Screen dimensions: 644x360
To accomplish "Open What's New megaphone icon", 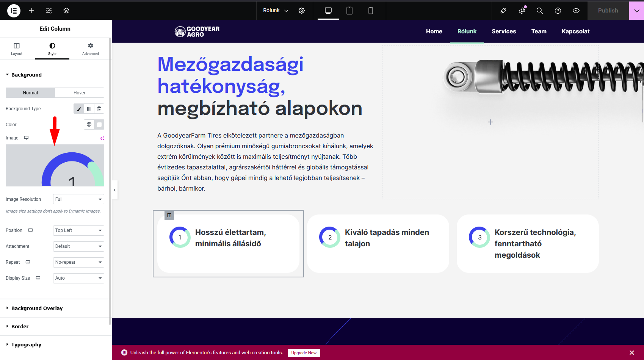I will [x=522, y=11].
